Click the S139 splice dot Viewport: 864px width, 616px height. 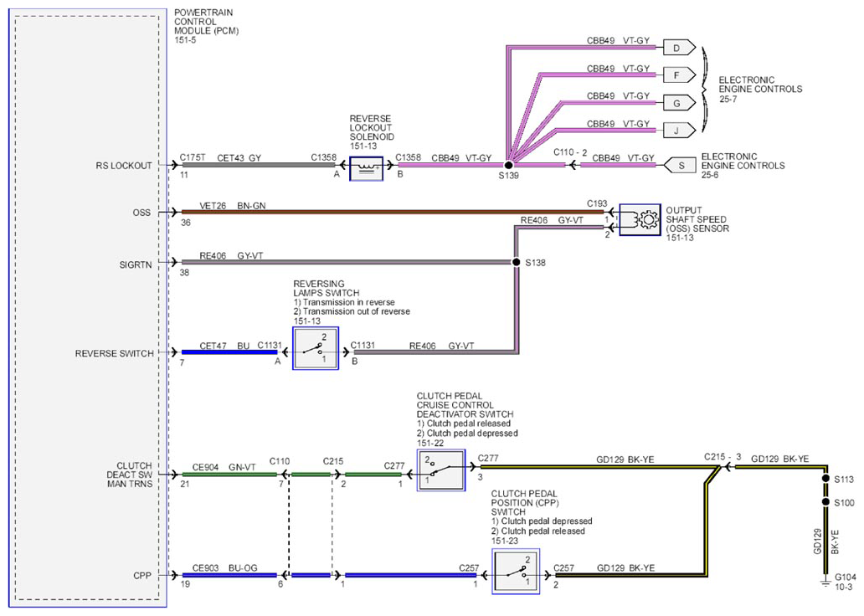pyautogui.click(x=508, y=165)
